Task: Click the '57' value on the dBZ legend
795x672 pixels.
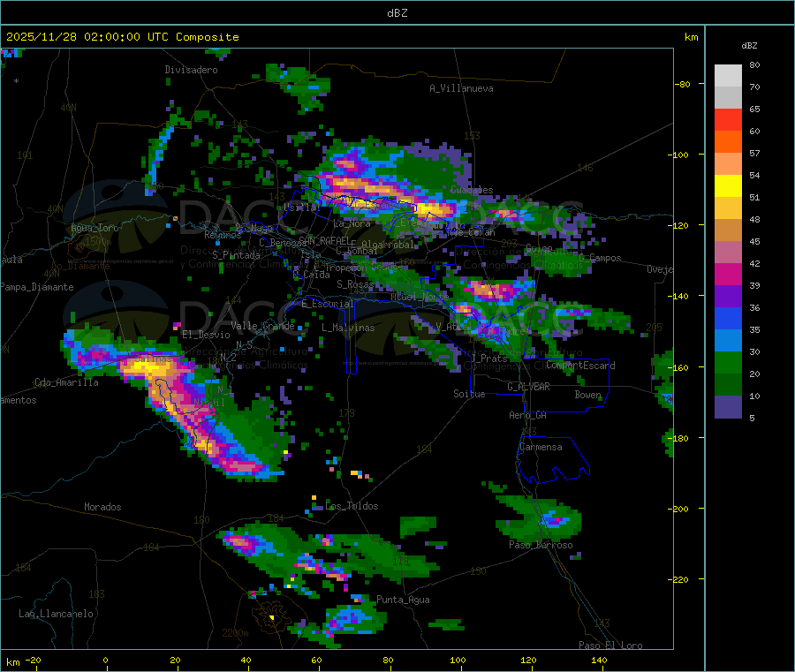Action: [x=754, y=153]
